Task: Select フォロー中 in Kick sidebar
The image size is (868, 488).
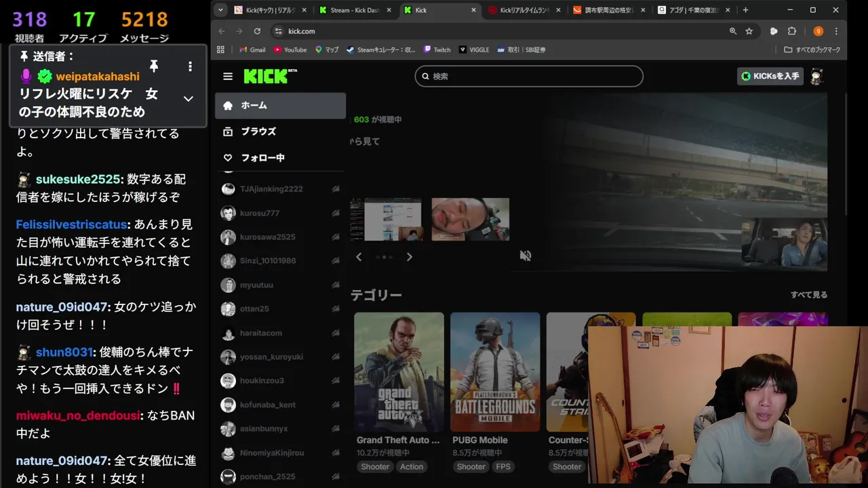Action: coord(280,158)
